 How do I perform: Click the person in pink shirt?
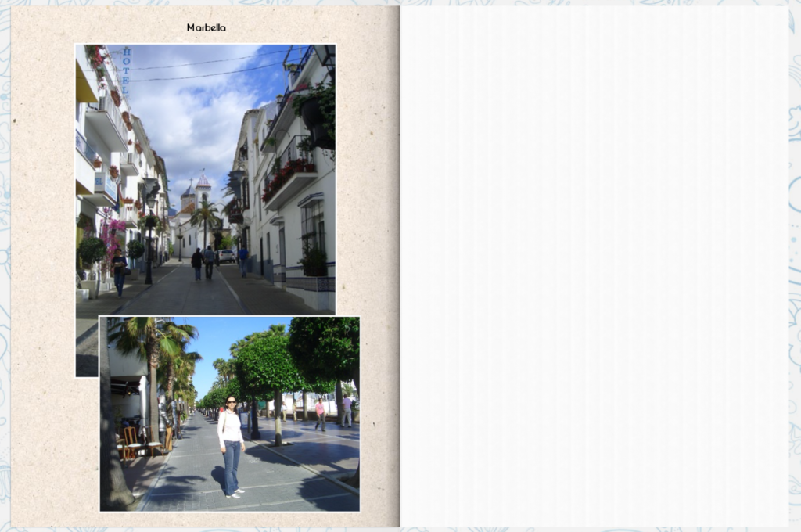320,415
